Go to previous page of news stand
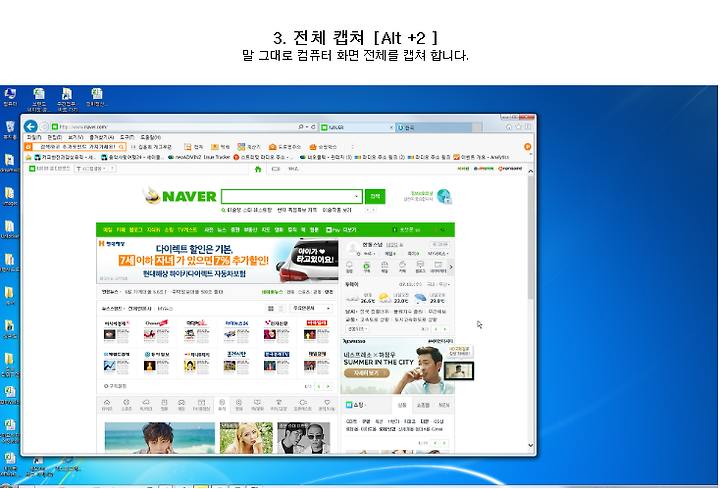The height and width of the screenshot is (489, 720). pyautogui.click(x=319, y=386)
